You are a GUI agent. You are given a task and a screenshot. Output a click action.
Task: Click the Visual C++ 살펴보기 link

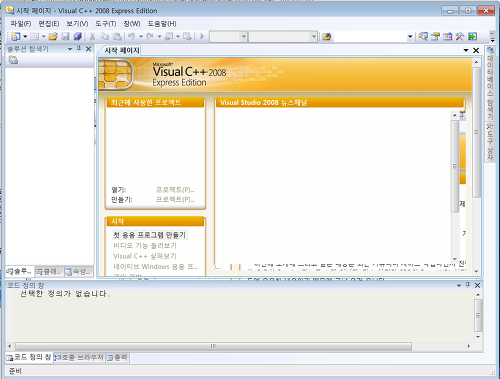(145, 256)
